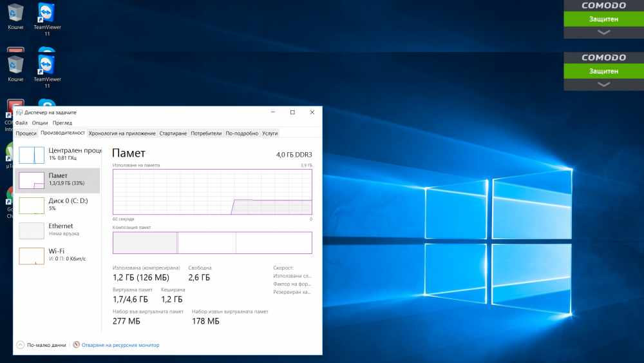
Task: Close the Диспечер на задачите window
Action: (x=312, y=112)
